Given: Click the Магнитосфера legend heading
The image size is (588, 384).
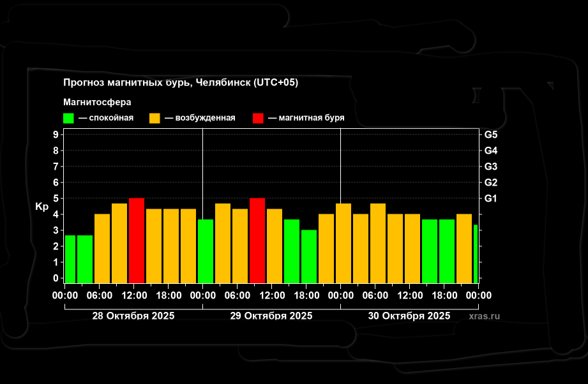Looking at the screenshot, I should (x=97, y=102).
